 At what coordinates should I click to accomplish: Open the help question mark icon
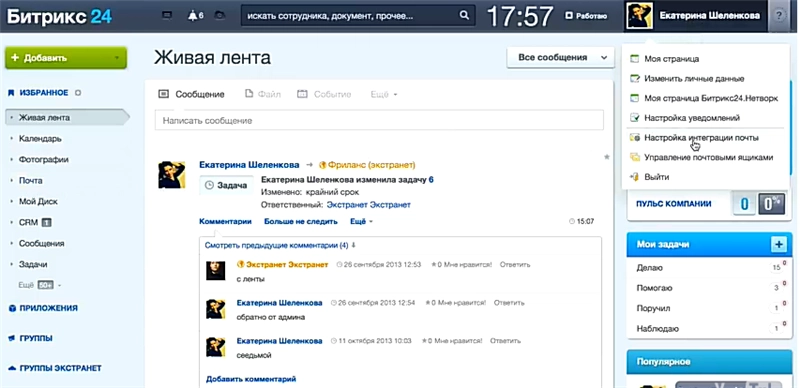point(779,16)
